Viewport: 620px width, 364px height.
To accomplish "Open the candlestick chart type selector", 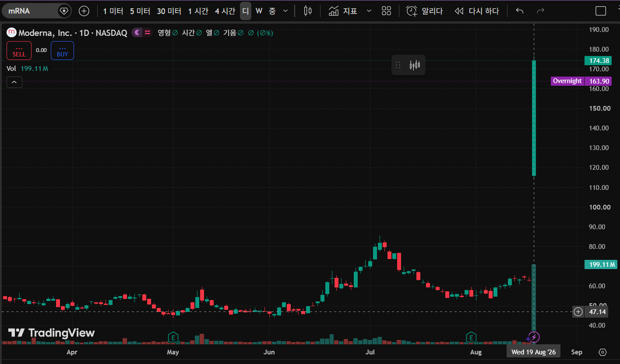I will [x=308, y=11].
